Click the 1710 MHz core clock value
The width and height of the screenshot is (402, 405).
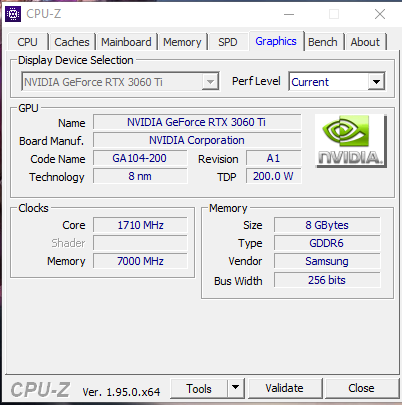point(140,225)
